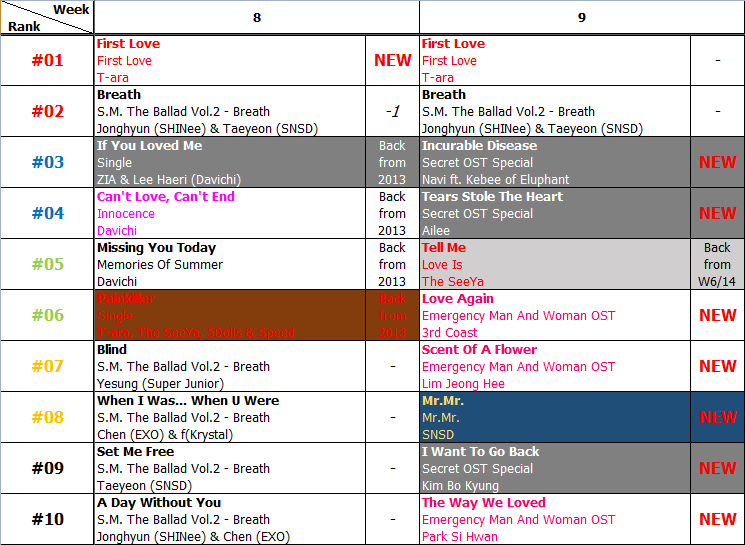This screenshot has height=545, width=745.
Task: Select Painkiller song cell
Action: tap(230, 315)
